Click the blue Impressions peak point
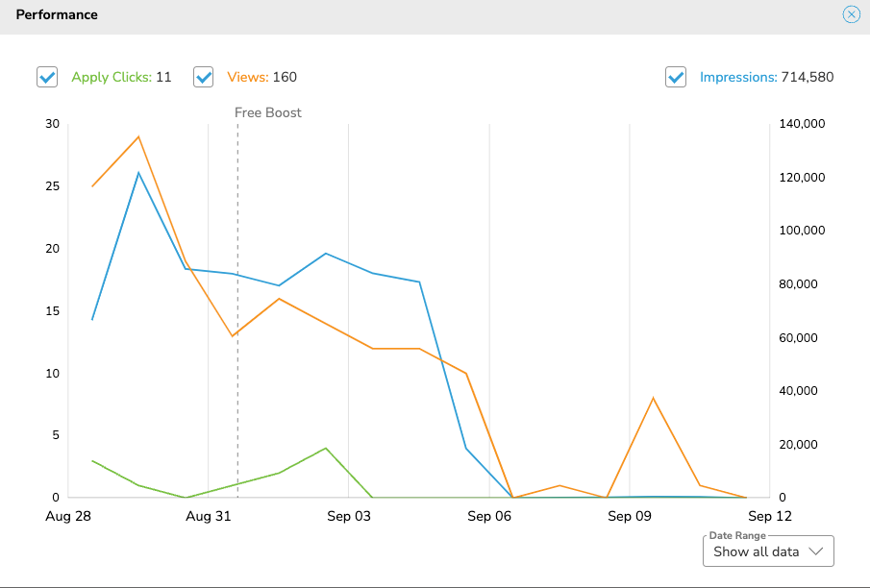This screenshot has height=588, width=870. coord(137,173)
